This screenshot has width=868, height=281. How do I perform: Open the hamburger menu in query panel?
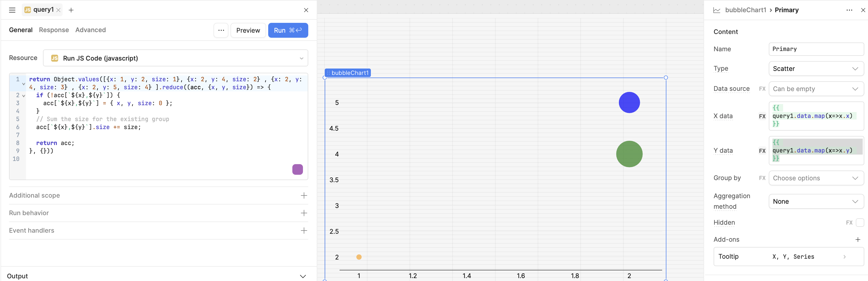click(x=12, y=10)
